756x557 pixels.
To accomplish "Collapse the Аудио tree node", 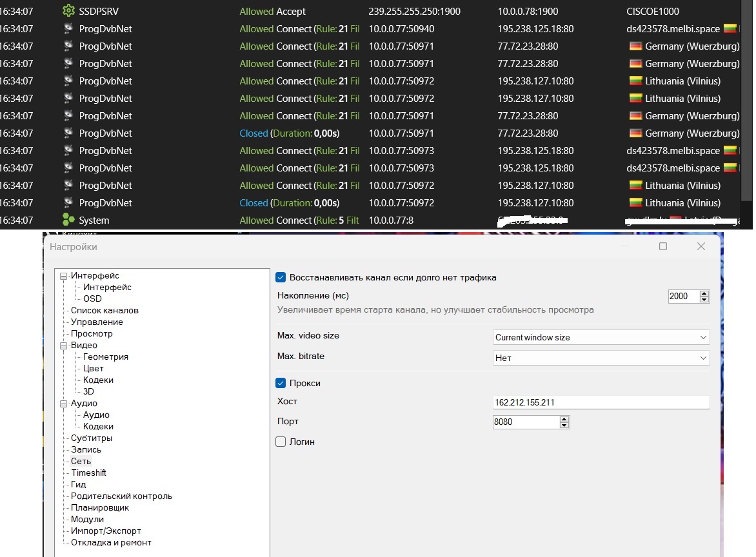I will coord(63,404).
